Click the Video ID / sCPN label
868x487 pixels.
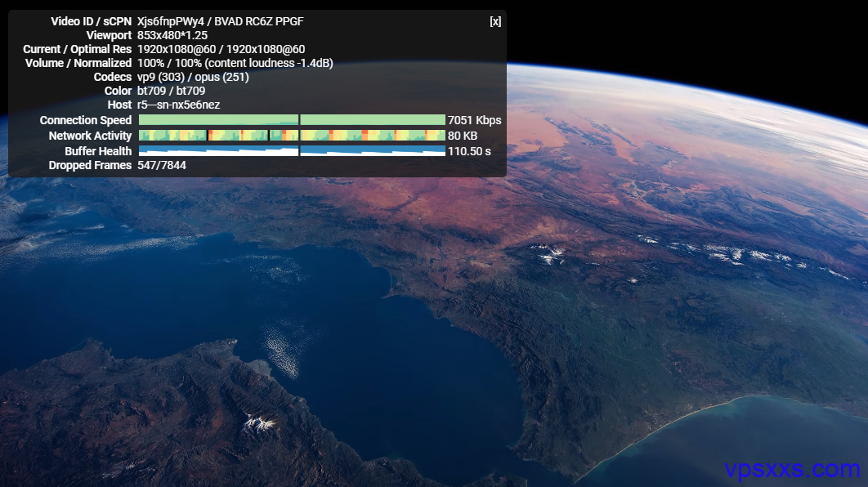(92, 21)
